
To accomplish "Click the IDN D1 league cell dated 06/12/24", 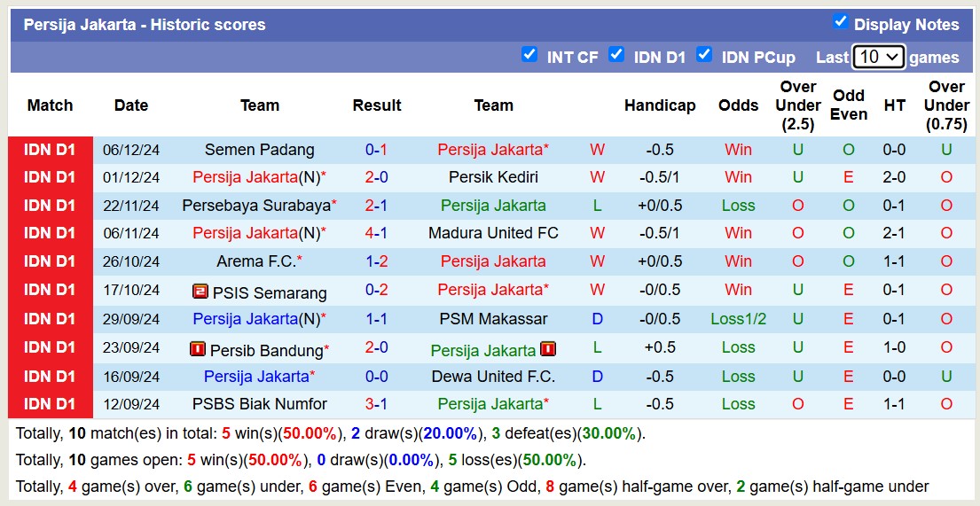I will (50, 150).
